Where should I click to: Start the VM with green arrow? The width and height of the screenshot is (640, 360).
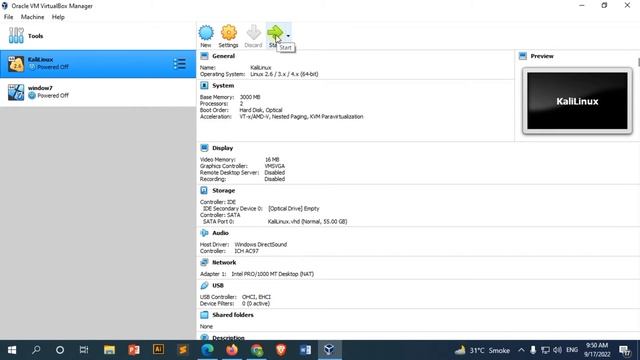[x=275, y=33]
